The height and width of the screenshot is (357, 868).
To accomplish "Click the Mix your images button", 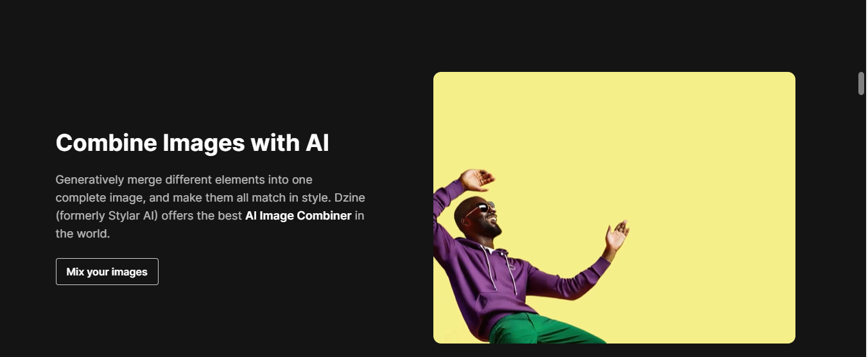I will [x=107, y=272].
